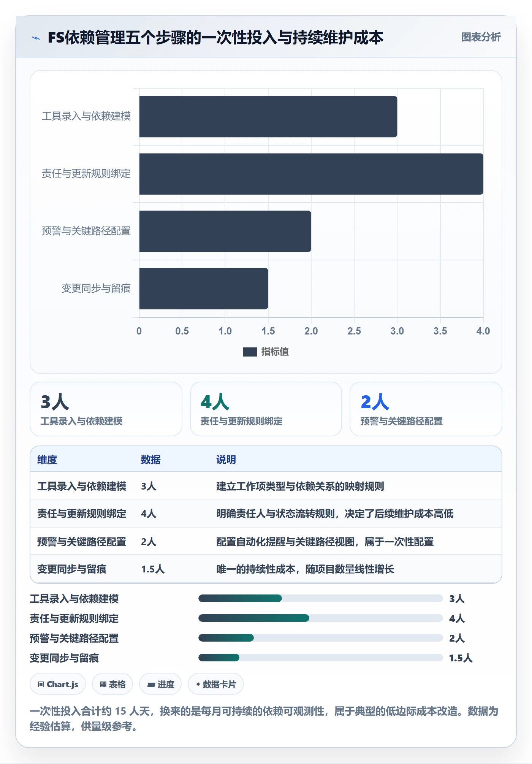Toggle the 指标值 legend label
Viewport: 532px width, 764px height.
point(275,352)
